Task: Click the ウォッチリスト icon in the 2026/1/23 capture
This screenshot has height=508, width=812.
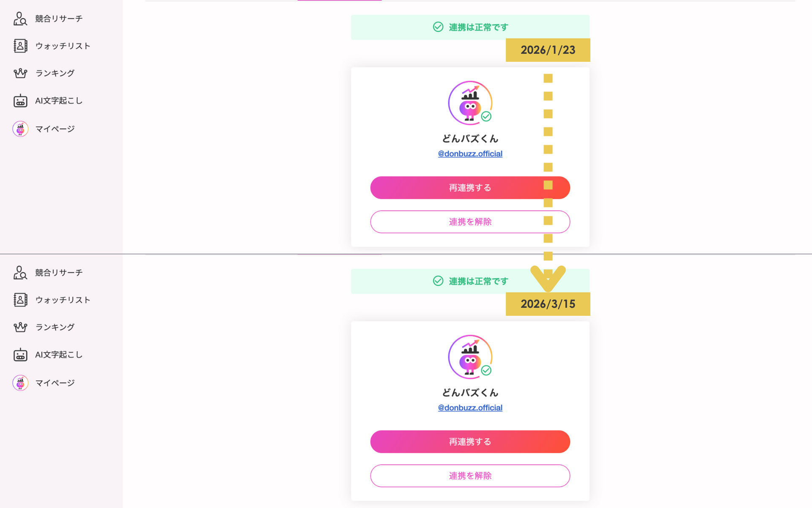Action: coord(20,46)
